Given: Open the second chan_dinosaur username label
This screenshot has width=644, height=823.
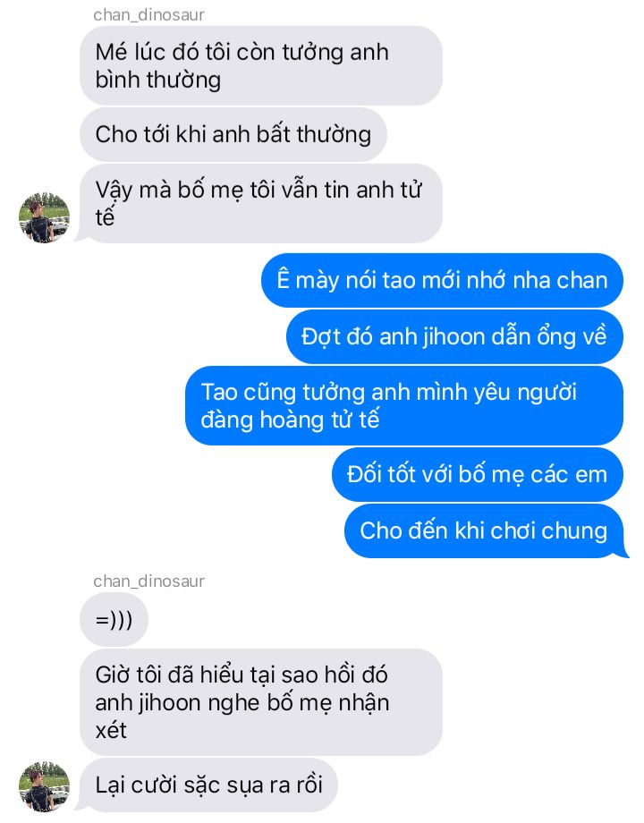Looking at the screenshot, I should pos(149,581).
